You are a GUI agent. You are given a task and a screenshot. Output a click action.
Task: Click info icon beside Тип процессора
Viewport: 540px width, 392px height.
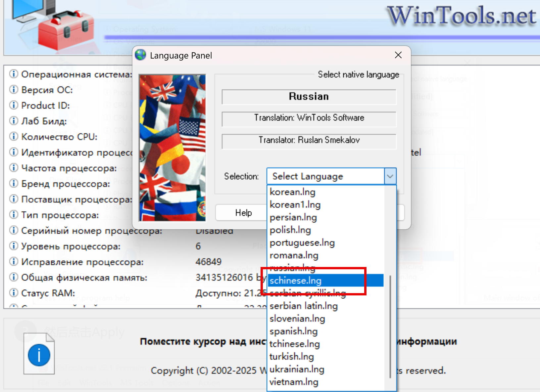(14, 215)
